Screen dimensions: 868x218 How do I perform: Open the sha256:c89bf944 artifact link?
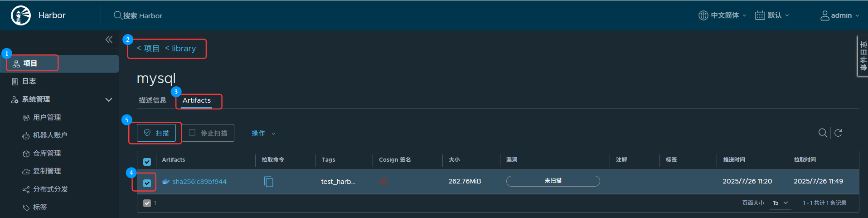coord(199,182)
